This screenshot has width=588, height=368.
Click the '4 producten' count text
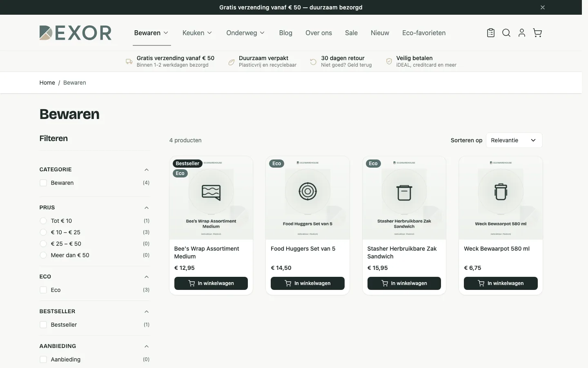[185, 140]
